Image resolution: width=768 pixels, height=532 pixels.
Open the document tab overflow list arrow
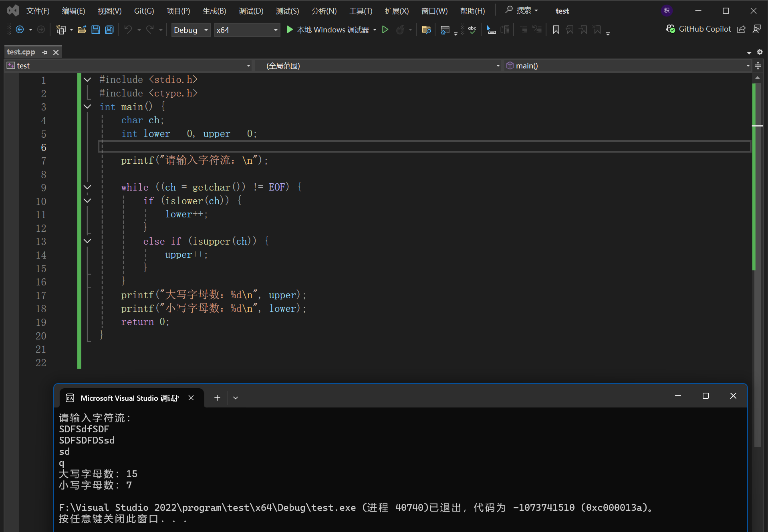(749, 52)
